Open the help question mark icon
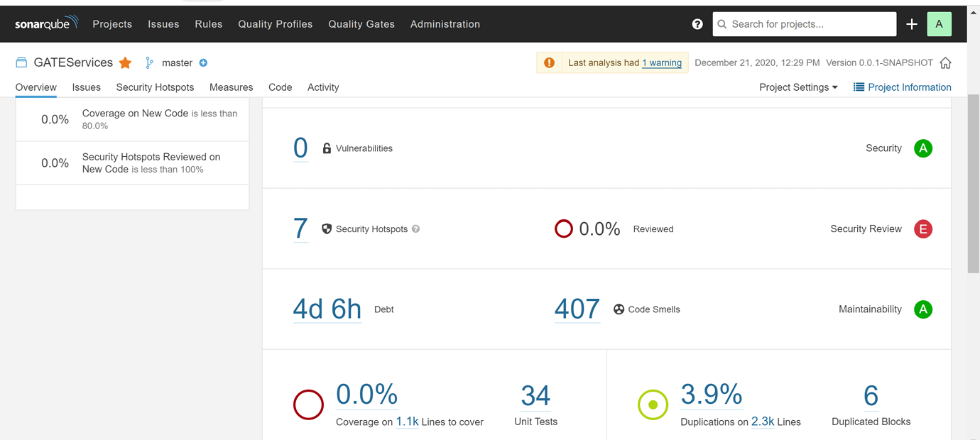980x440 pixels. point(697,24)
